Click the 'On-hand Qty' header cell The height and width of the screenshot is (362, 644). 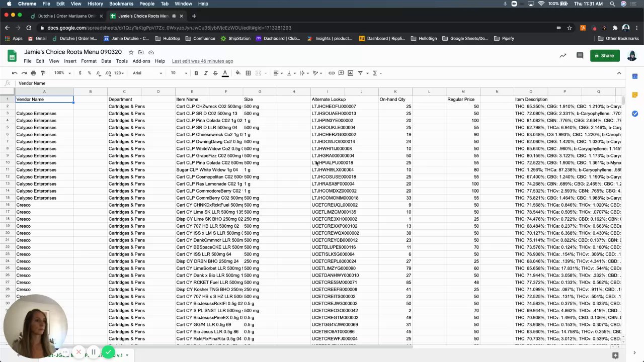tap(395, 100)
